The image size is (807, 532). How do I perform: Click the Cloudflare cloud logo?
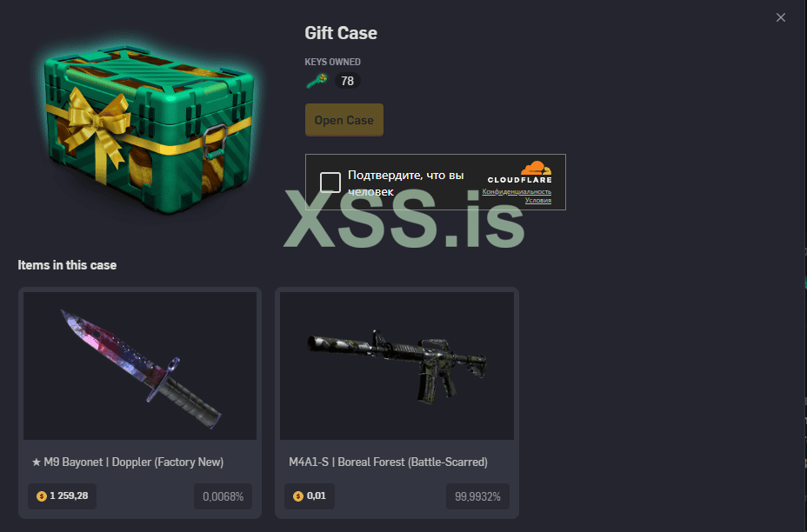(536, 168)
